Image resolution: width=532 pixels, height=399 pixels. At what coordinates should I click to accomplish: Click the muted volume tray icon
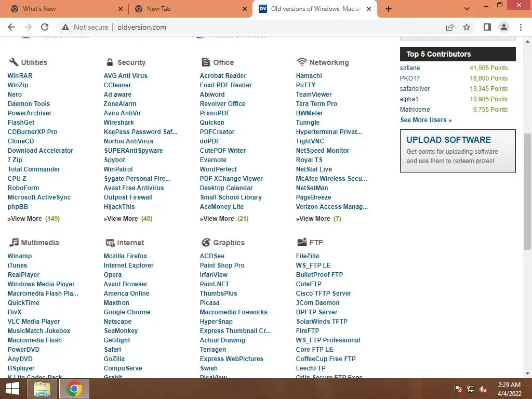[484, 389]
